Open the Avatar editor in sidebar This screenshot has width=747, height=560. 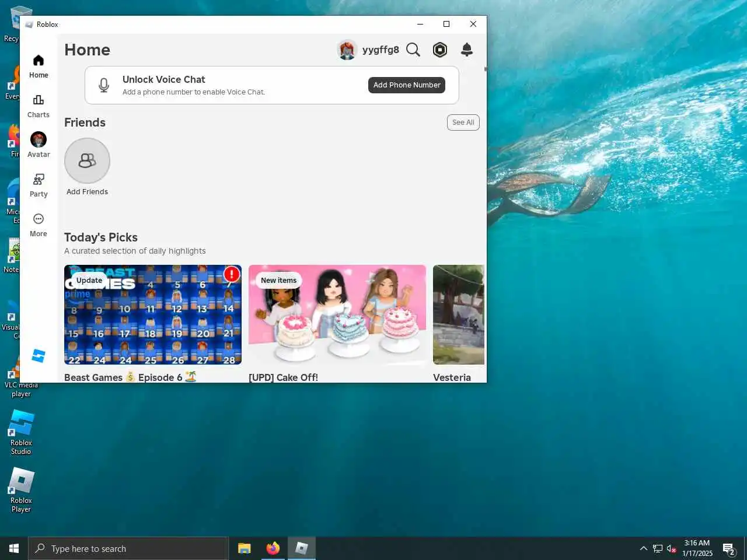pos(39,145)
